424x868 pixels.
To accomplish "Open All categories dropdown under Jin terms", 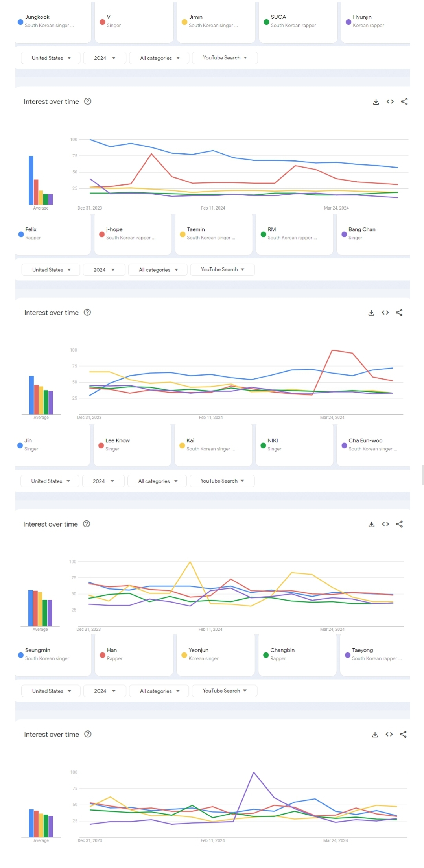I will point(157,481).
